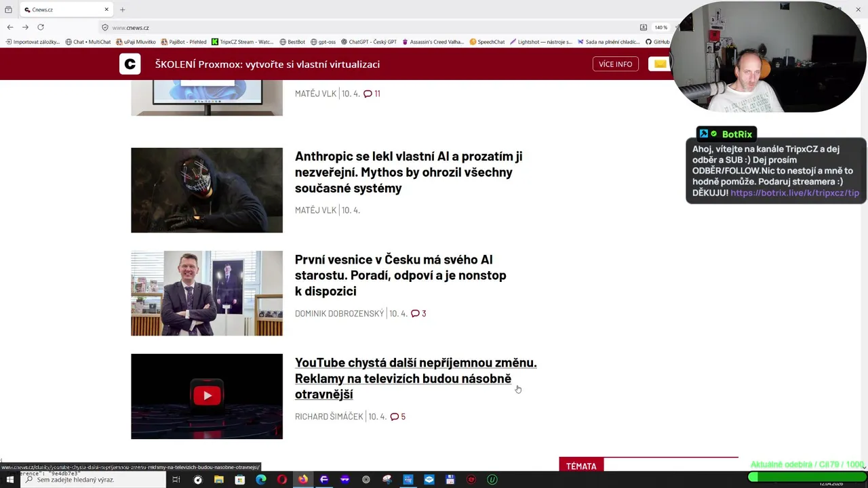Viewport: 868px width, 488px height.
Task: Click the VÍCE INFO button
Action: click(616, 64)
